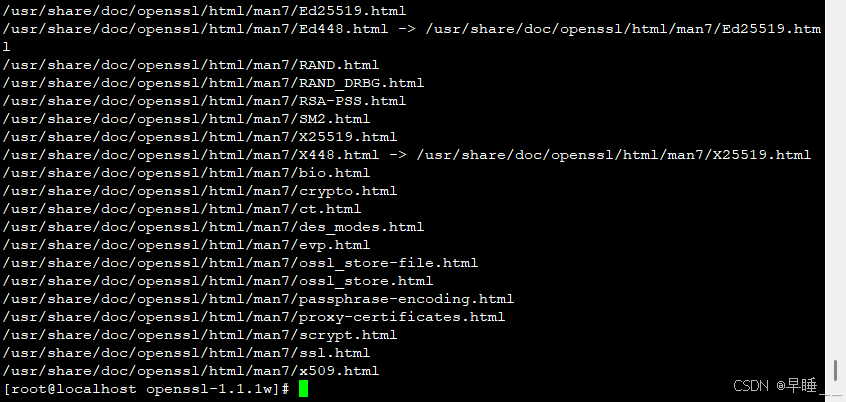Click the passphrase-encoding.html path line

(x=258, y=299)
